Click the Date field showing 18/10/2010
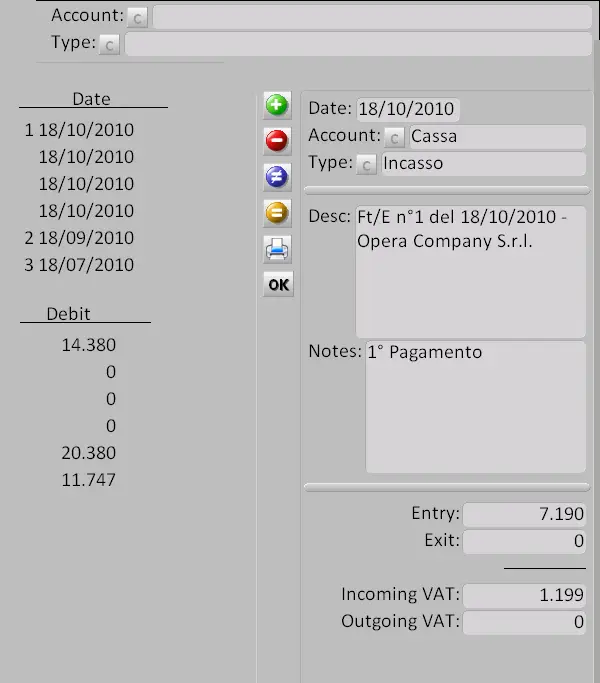Image resolution: width=600 pixels, height=683 pixels. click(408, 109)
